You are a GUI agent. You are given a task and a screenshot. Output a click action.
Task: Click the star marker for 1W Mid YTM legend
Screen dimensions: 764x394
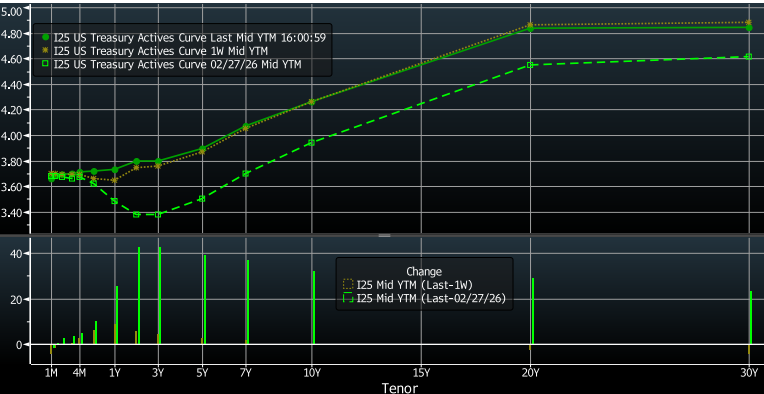pyautogui.click(x=46, y=50)
